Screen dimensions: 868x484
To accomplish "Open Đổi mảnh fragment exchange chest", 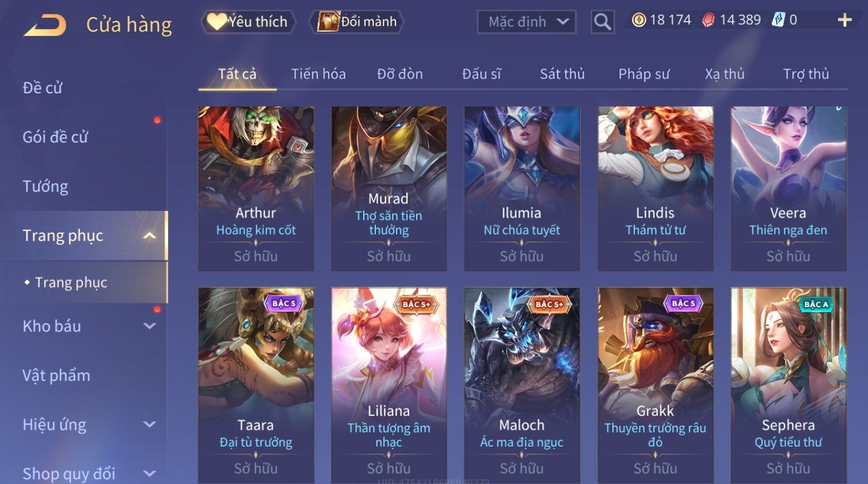I will 356,22.
